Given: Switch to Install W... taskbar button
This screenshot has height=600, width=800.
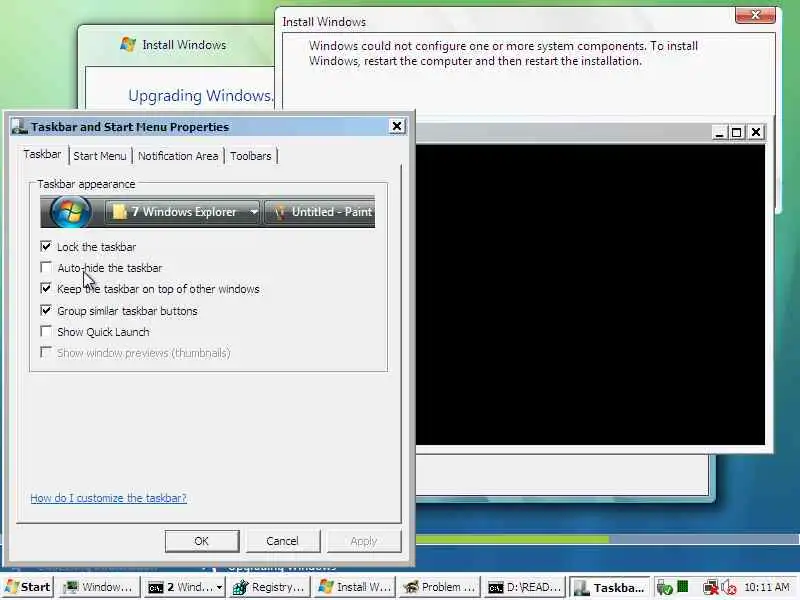Looking at the screenshot, I should pos(354,587).
